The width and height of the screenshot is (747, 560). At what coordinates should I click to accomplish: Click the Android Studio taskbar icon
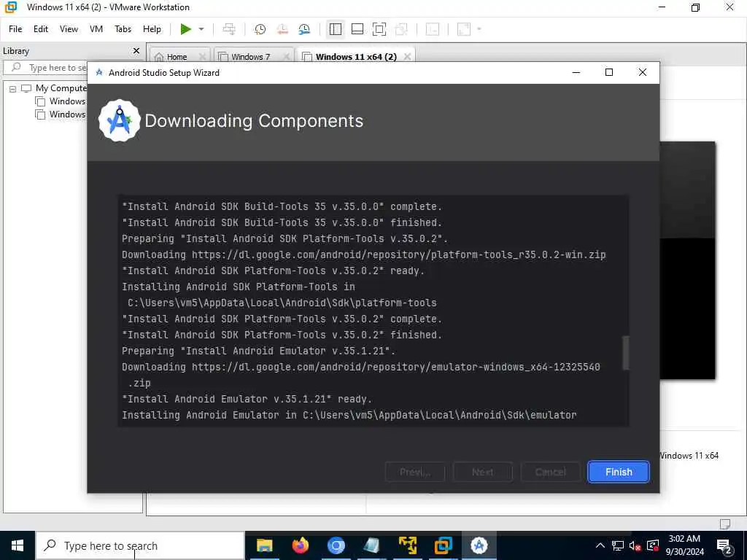pos(479,545)
